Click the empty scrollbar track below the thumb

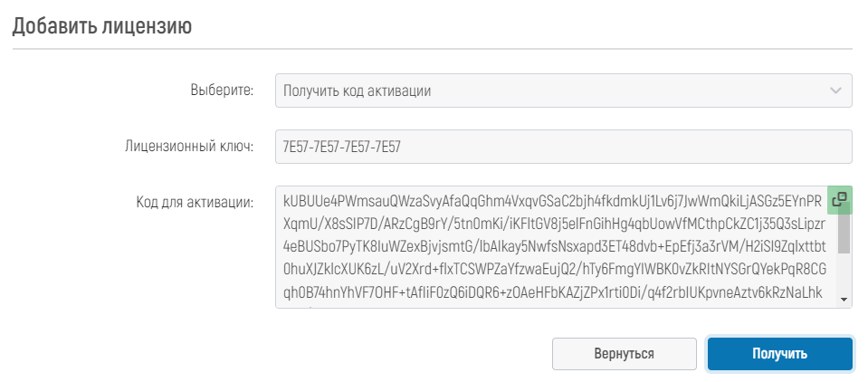tap(844, 273)
